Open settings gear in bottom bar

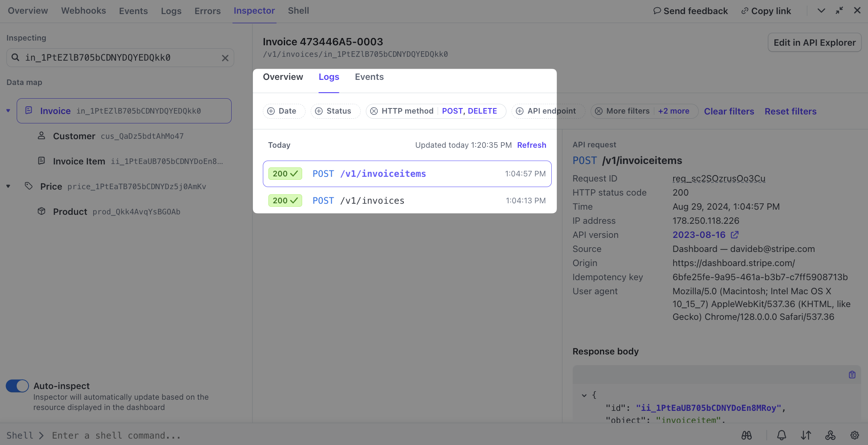854,435
